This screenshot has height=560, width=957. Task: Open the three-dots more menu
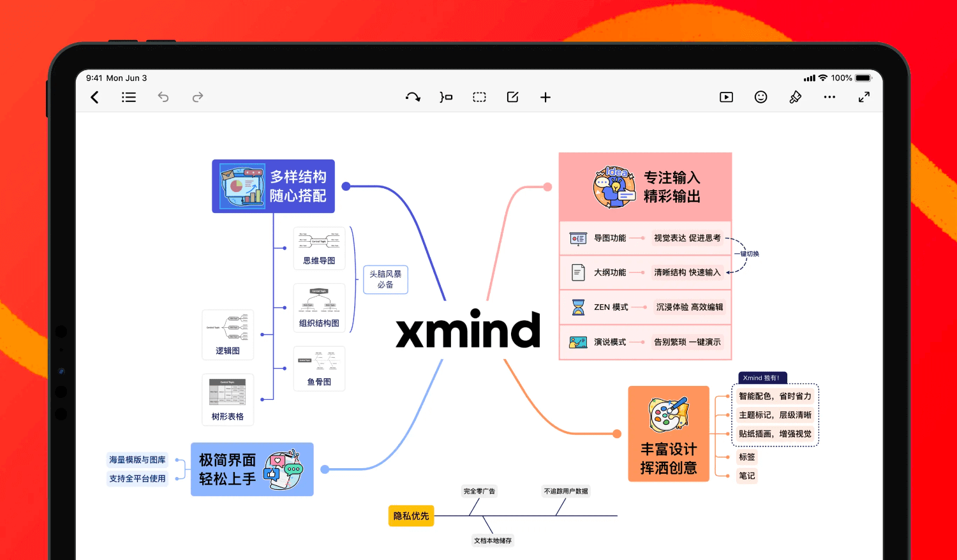tap(829, 97)
